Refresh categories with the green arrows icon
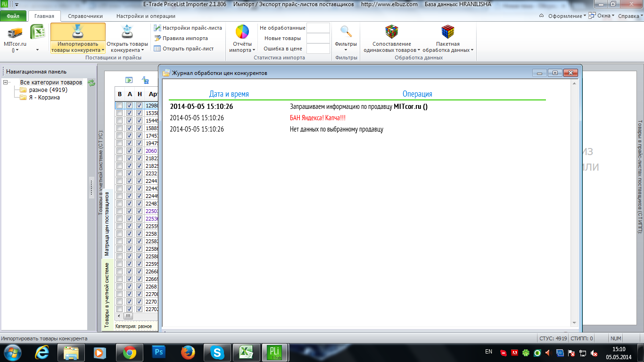The height and width of the screenshot is (362, 644). [92, 83]
